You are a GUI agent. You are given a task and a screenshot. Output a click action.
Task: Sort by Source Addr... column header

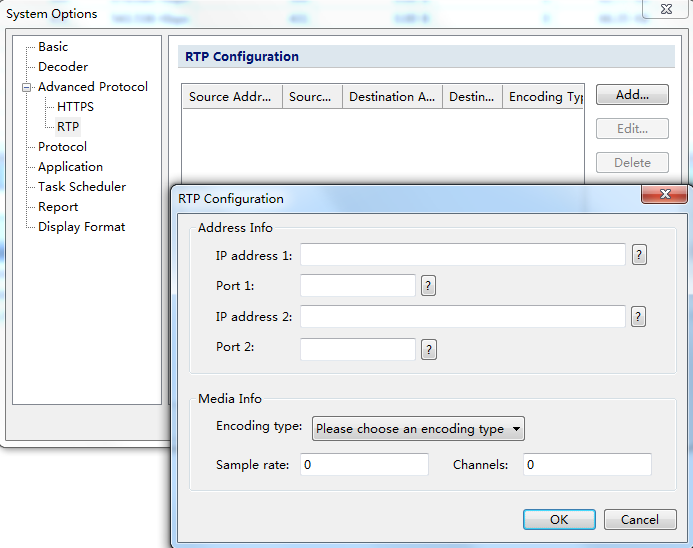coord(232,97)
